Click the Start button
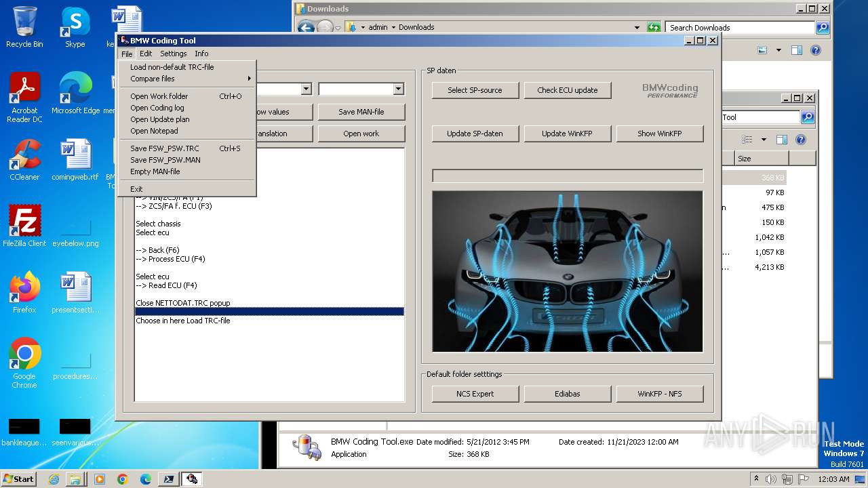 point(18,479)
